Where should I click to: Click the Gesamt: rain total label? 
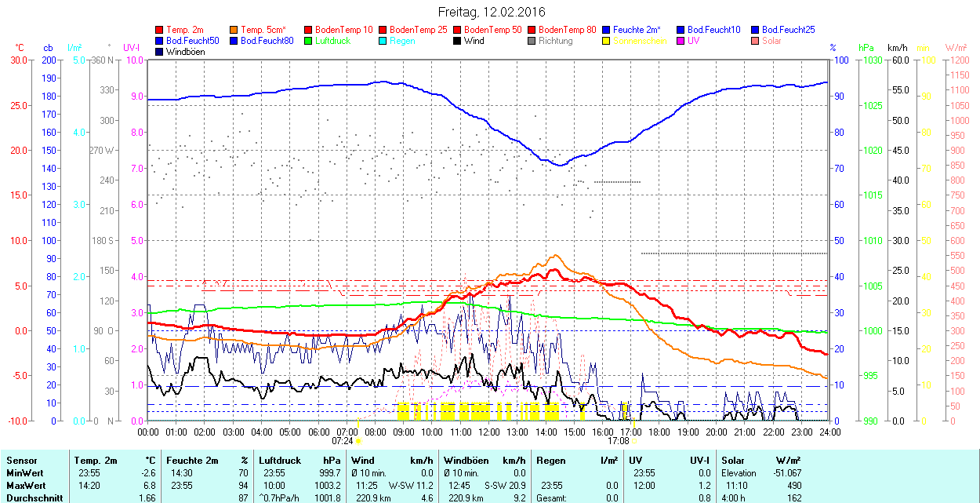pyautogui.click(x=552, y=498)
